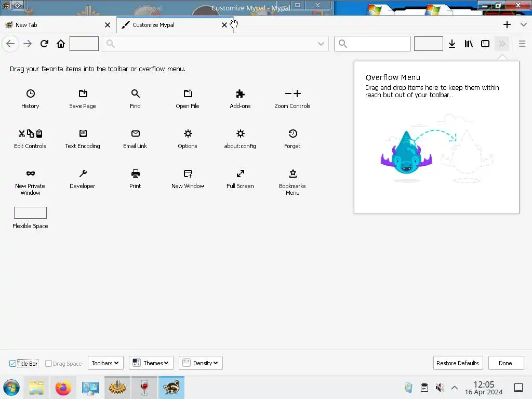Open the list all tabs chevron
Screen dimensions: 532x399
click(x=524, y=24)
